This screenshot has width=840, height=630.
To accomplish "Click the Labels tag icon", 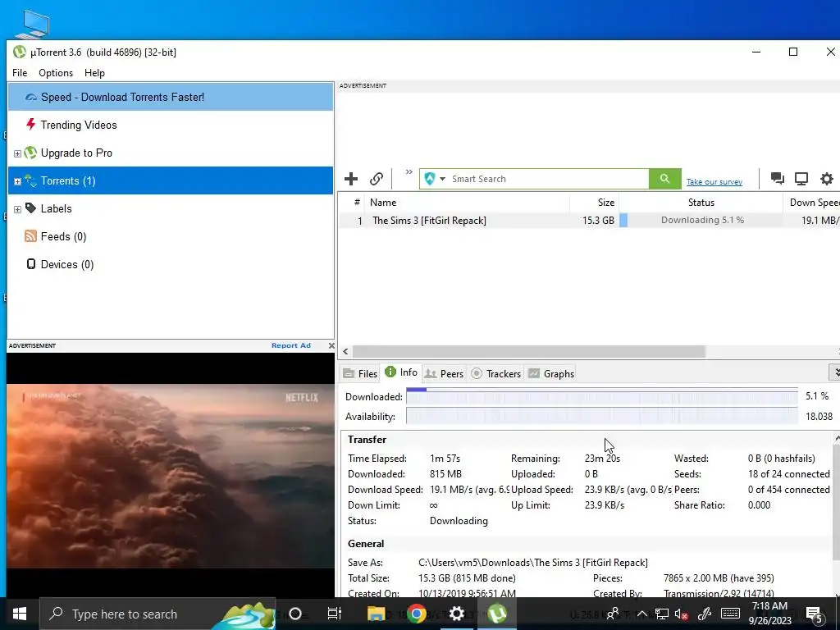I will [30, 208].
